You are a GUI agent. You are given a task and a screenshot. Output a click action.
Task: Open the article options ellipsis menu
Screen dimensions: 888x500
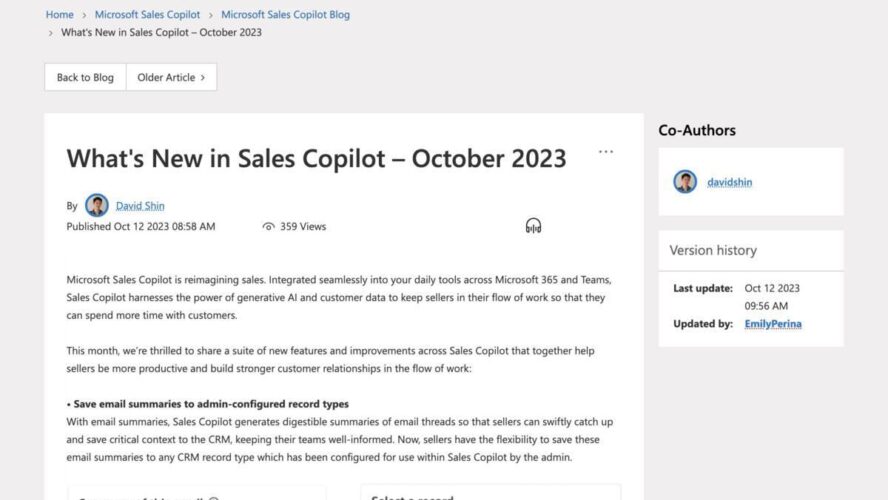coord(606,152)
